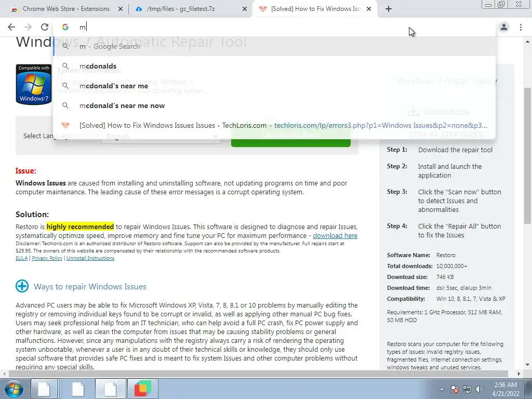The width and height of the screenshot is (532, 399).
Task: Open the network tray icon
Action: 467,389
